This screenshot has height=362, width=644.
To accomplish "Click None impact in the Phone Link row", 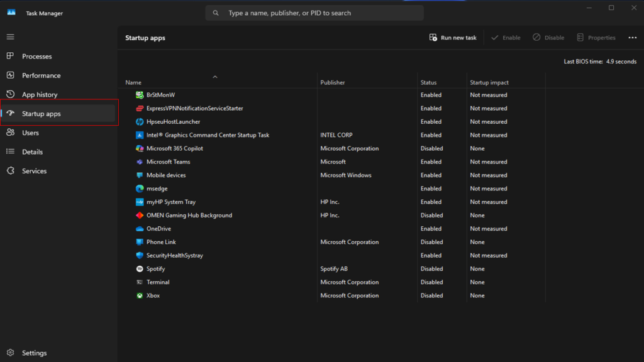I will click(477, 242).
